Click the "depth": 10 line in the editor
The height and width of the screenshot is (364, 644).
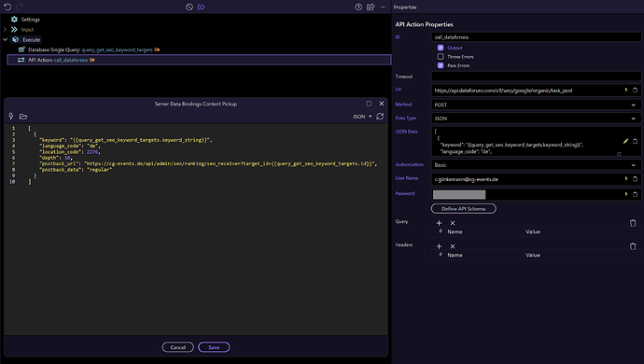[x=56, y=158]
